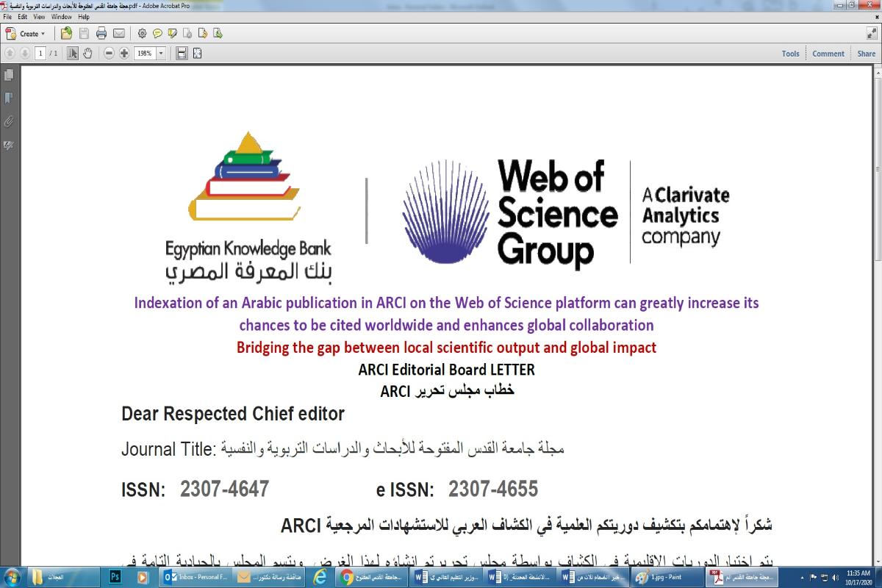Open the File menu
Image resolution: width=882 pixels, height=588 pixels.
tap(8, 16)
